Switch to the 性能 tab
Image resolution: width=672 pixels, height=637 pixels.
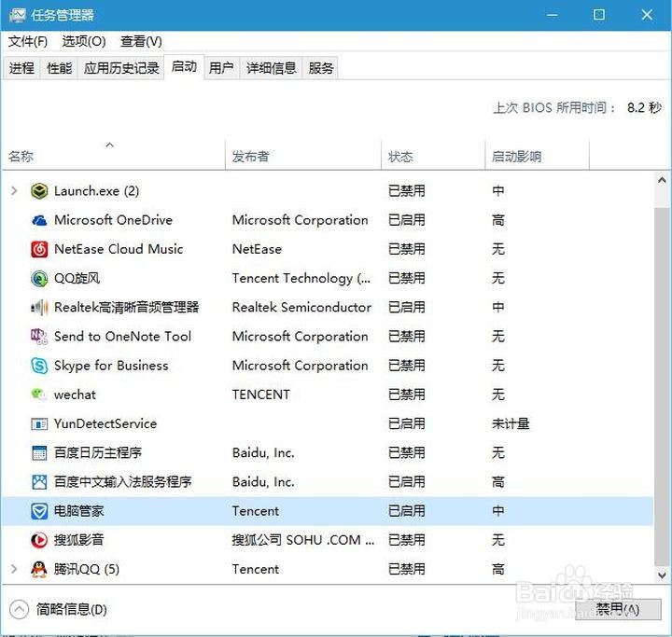(59, 68)
